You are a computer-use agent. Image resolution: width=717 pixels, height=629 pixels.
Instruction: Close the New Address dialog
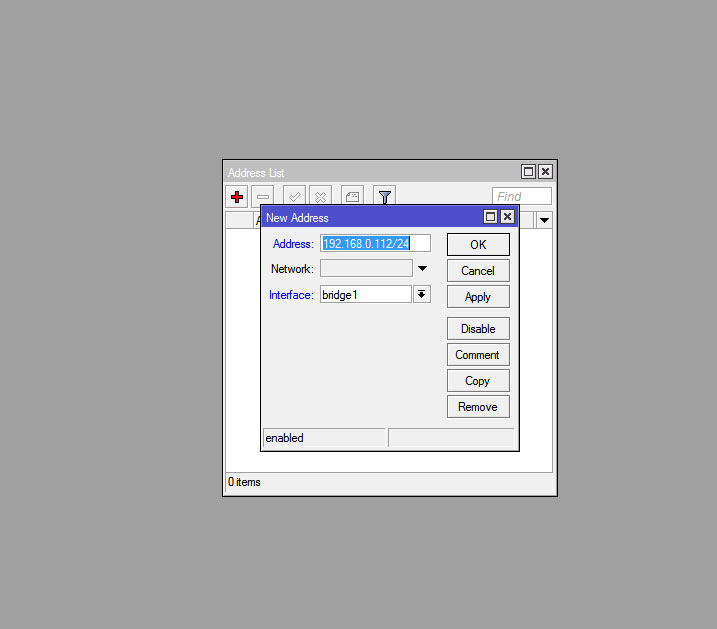pos(507,217)
